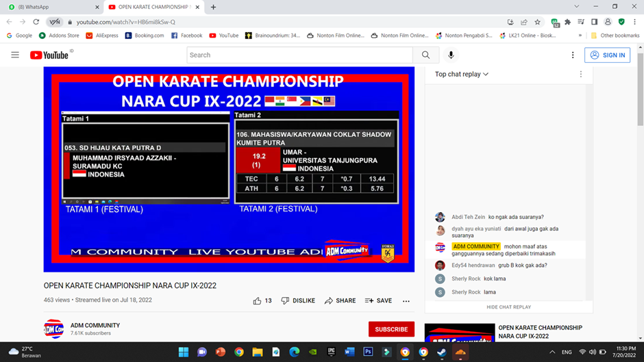This screenshot has height=362, width=644.
Task: Click the search magnifier button
Action: pyautogui.click(x=425, y=55)
